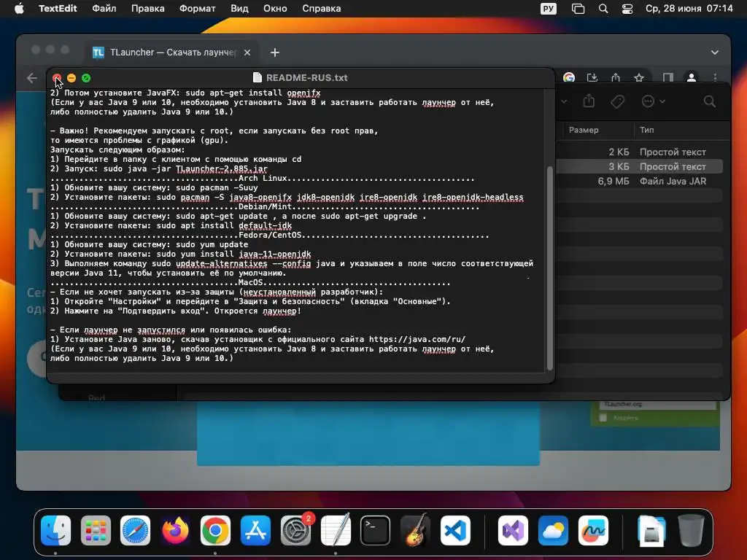Open Spotlight search in menu bar

pos(603,9)
